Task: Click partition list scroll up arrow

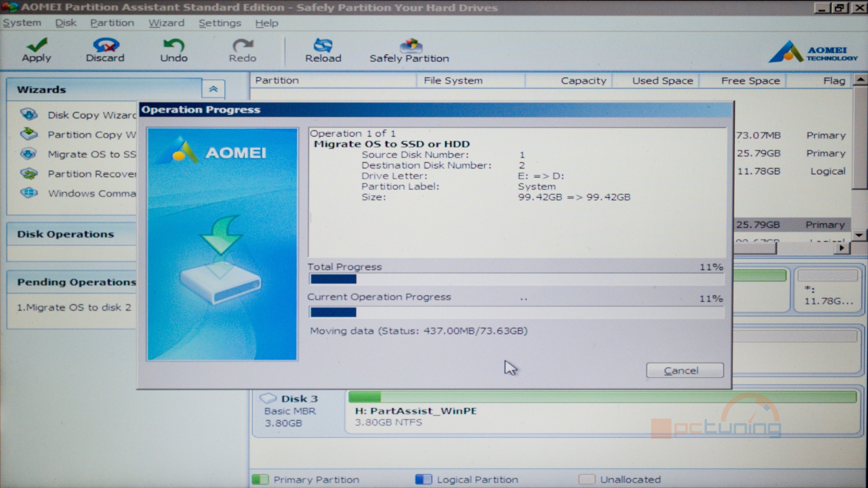Action: coord(860,80)
